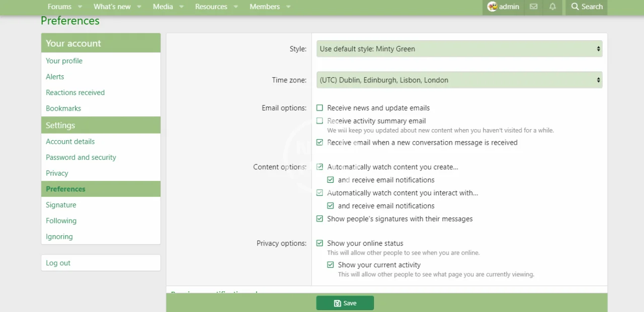The width and height of the screenshot is (644, 312).
Task: Open the conversations envelope icon
Action: coord(533,7)
